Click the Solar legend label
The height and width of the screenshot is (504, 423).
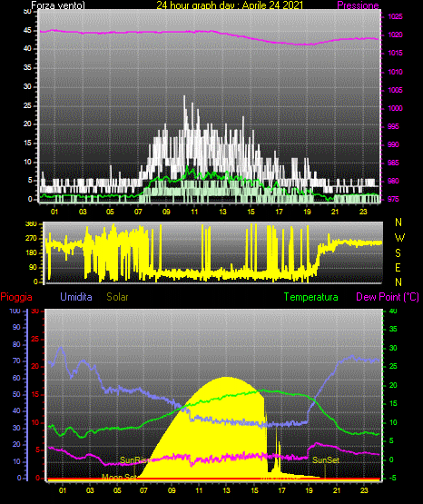pyautogui.click(x=117, y=297)
